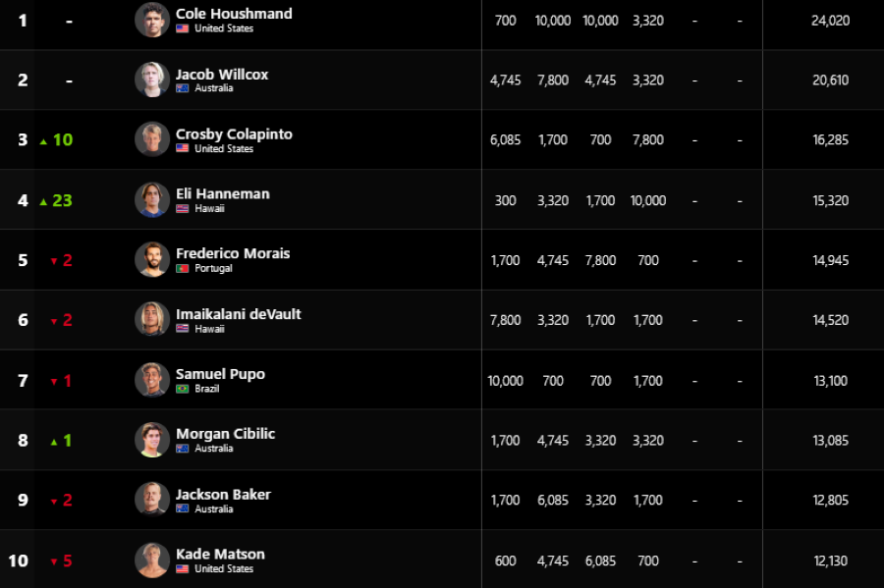The height and width of the screenshot is (588, 884).
Task: Click the Brazil flag under Samuel Pupo
Action: [x=182, y=389]
